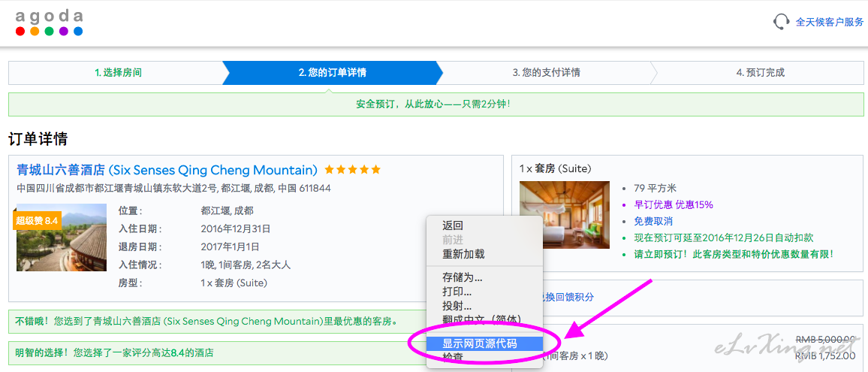Image resolution: width=868 pixels, height=372 pixels.
Task: Select 打印... from the context menu
Action: tap(457, 292)
